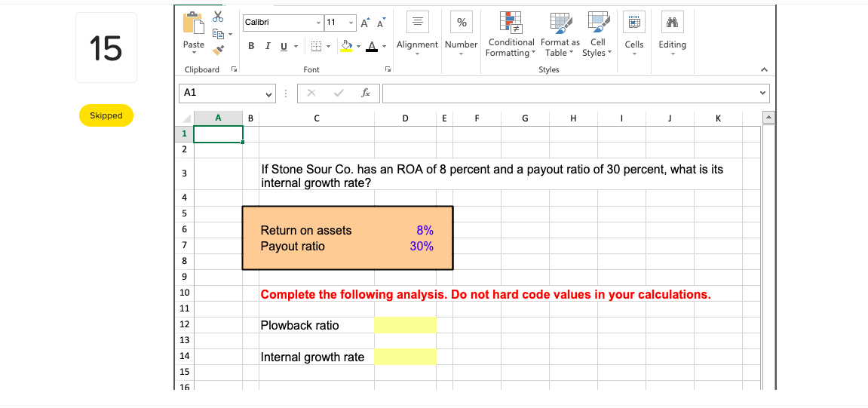Expand fill color options arrow
This screenshot has width=868, height=408.
(x=359, y=46)
